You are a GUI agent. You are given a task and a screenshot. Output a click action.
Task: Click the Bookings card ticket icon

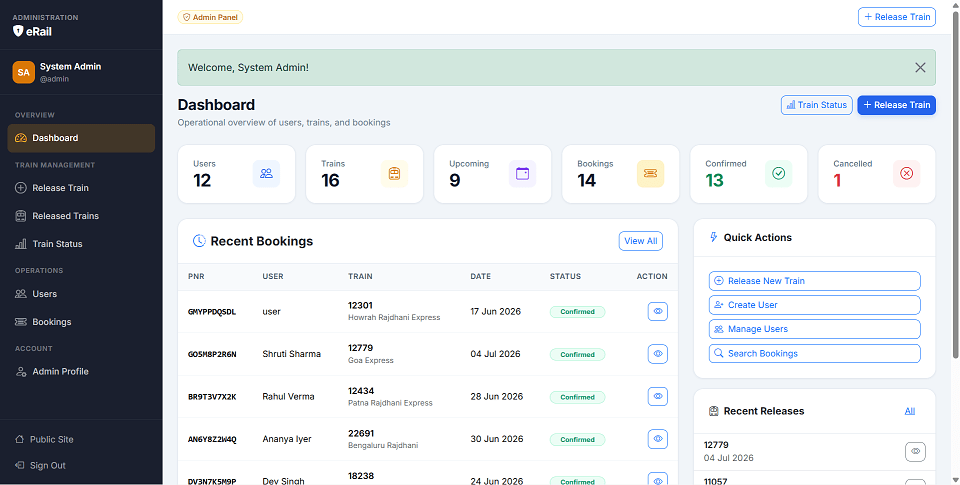[650, 173]
